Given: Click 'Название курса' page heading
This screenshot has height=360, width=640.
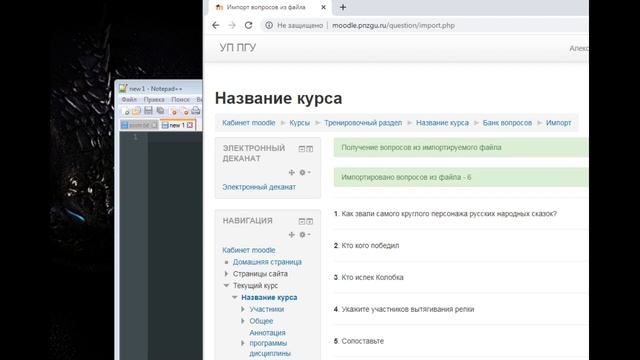Looking at the screenshot, I should 278,98.
